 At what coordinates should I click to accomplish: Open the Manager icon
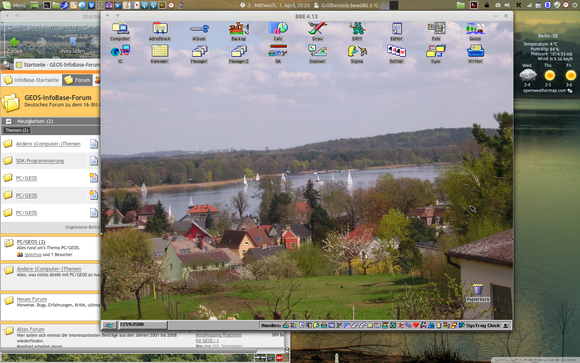199,54
